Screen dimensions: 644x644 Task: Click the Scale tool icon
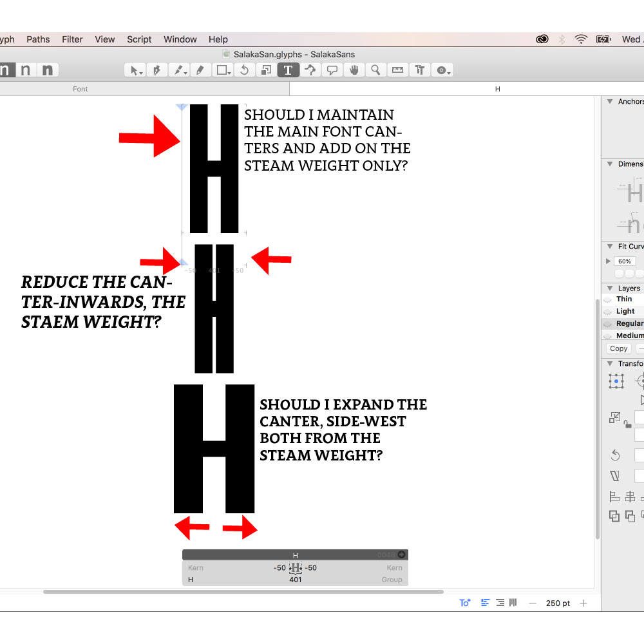tap(266, 70)
